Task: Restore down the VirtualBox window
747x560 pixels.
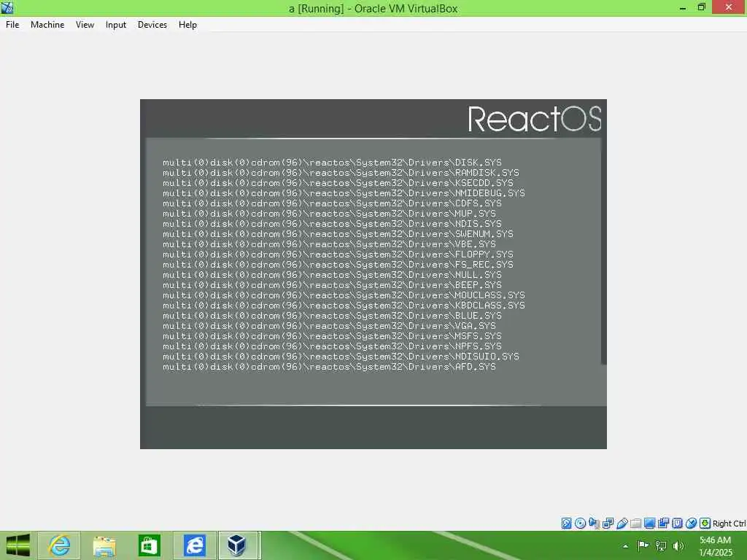Action: coord(701,7)
